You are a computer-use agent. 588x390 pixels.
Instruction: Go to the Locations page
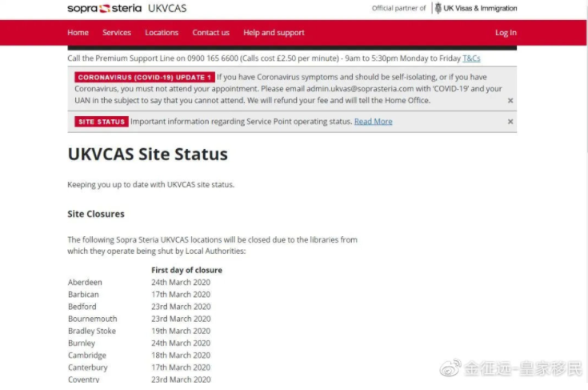coord(162,33)
